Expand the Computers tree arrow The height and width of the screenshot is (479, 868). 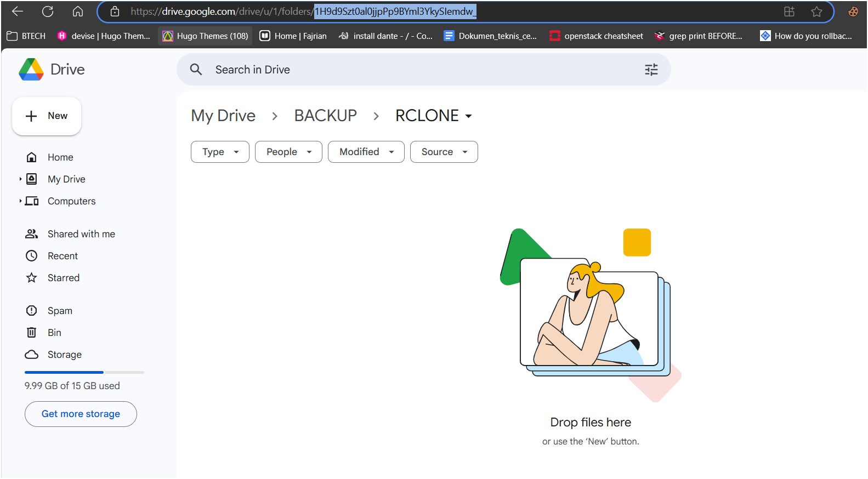20,201
